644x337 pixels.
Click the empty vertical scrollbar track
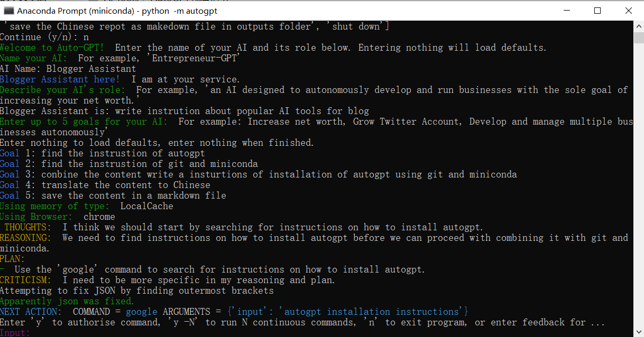click(x=639, y=185)
